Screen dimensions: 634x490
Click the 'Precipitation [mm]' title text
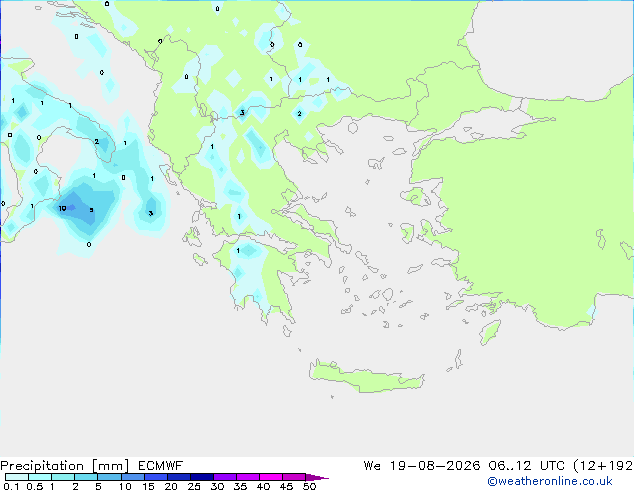[x=65, y=466]
